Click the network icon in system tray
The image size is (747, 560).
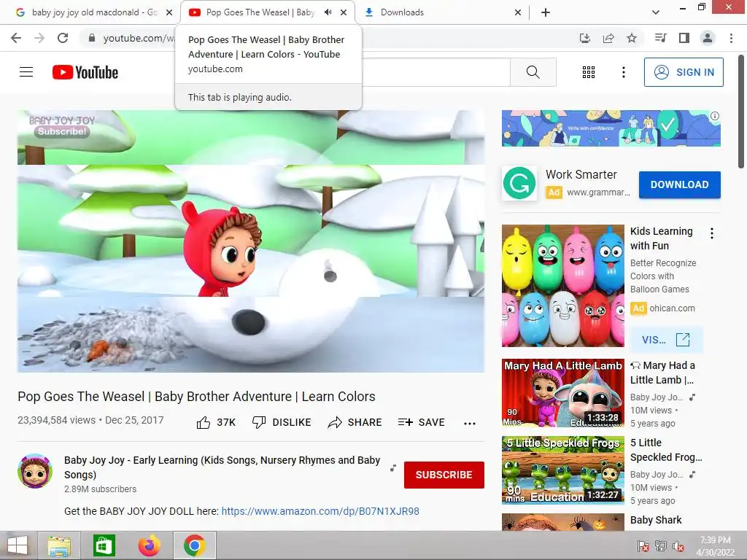tap(661, 546)
